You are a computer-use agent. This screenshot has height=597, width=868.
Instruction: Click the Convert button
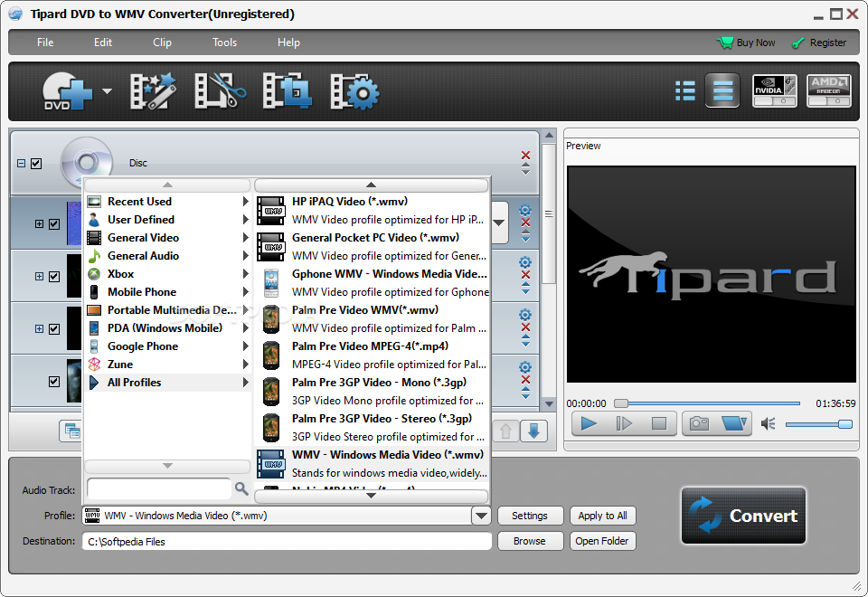pyautogui.click(x=743, y=516)
